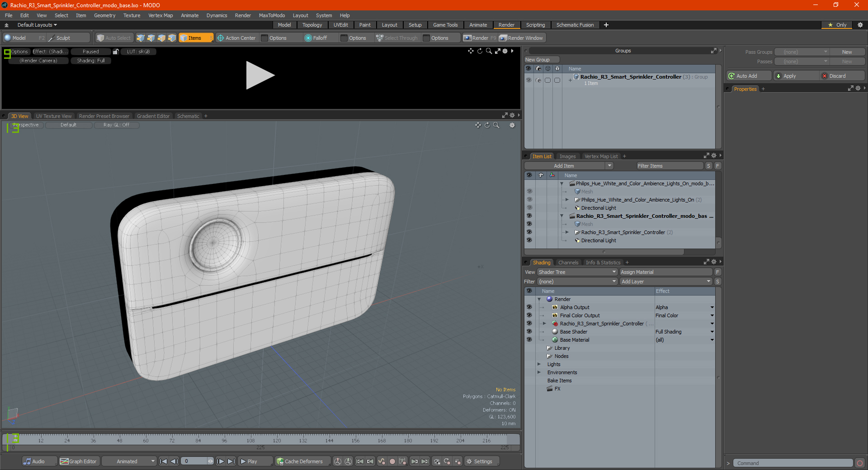Select Vertices selection mode cube icon
The width and height of the screenshot is (868, 470).
tap(141, 38)
